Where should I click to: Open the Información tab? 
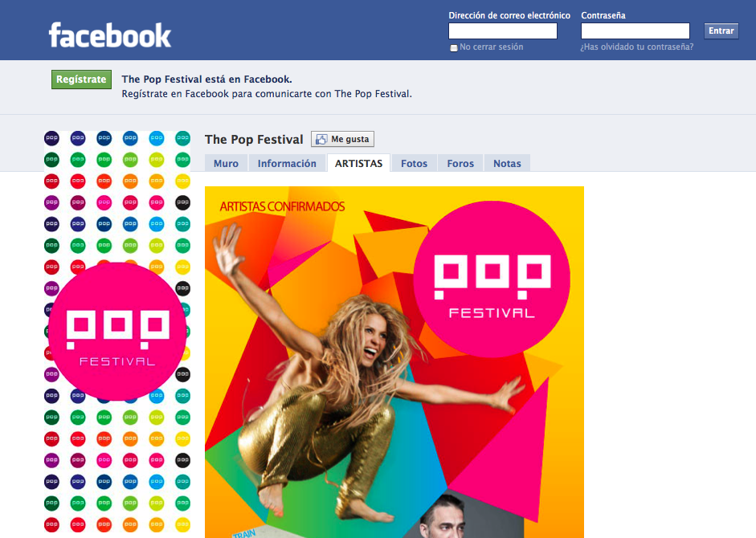tap(287, 164)
